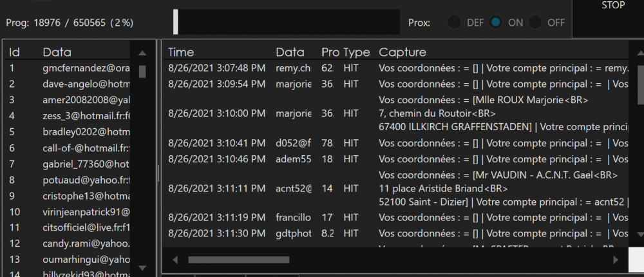This screenshot has height=277, width=644.
Task: Click the down arrow of the hits table scrollbar
Action: tap(638, 235)
